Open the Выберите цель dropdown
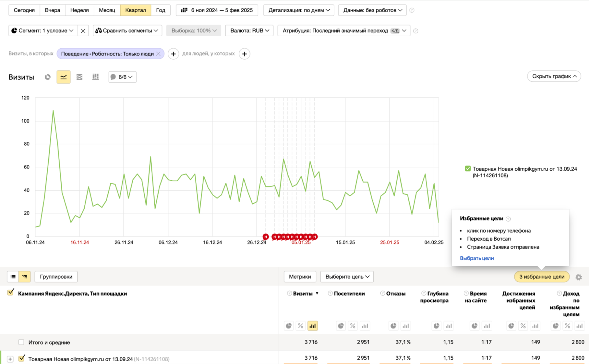Image resolution: width=589 pixels, height=364 pixels. click(347, 276)
